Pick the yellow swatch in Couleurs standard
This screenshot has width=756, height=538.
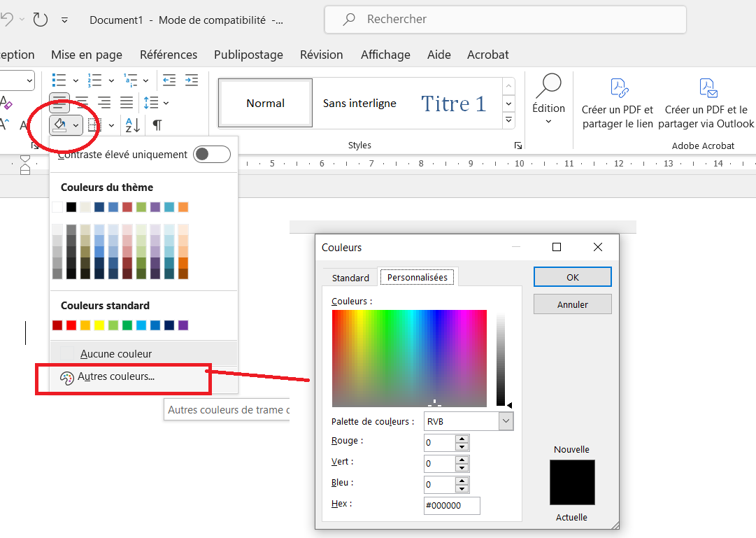click(99, 325)
